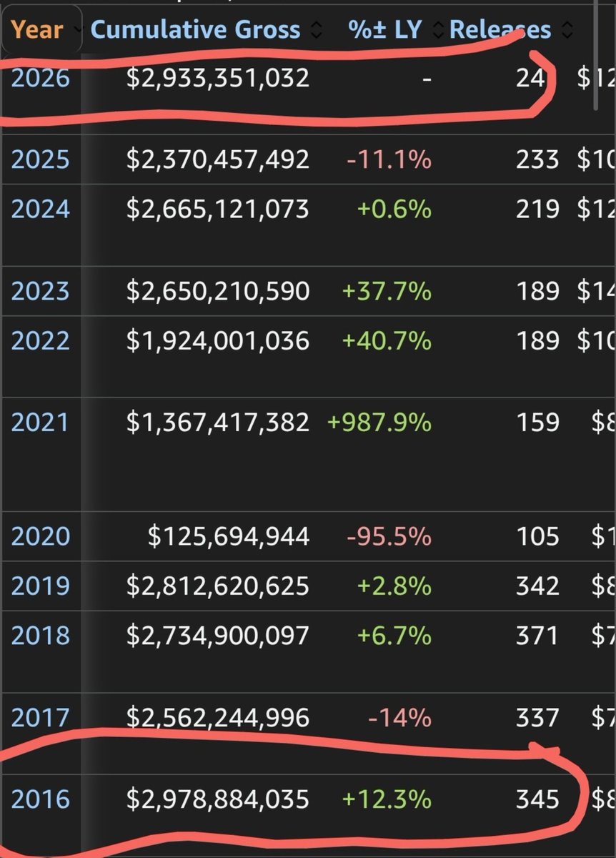The width and height of the screenshot is (616, 858).
Task: Open the 2026 year link
Action: pos(40,78)
